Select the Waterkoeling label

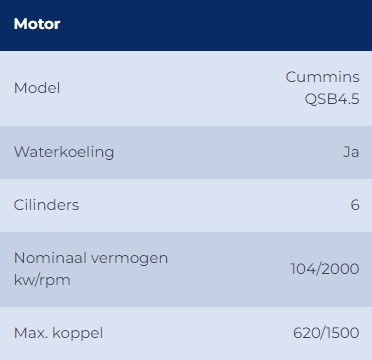64,152
